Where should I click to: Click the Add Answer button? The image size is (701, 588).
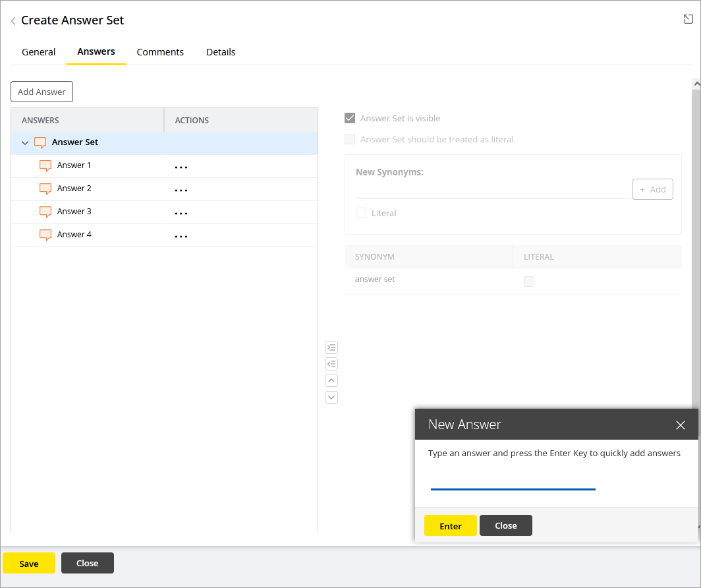point(42,92)
